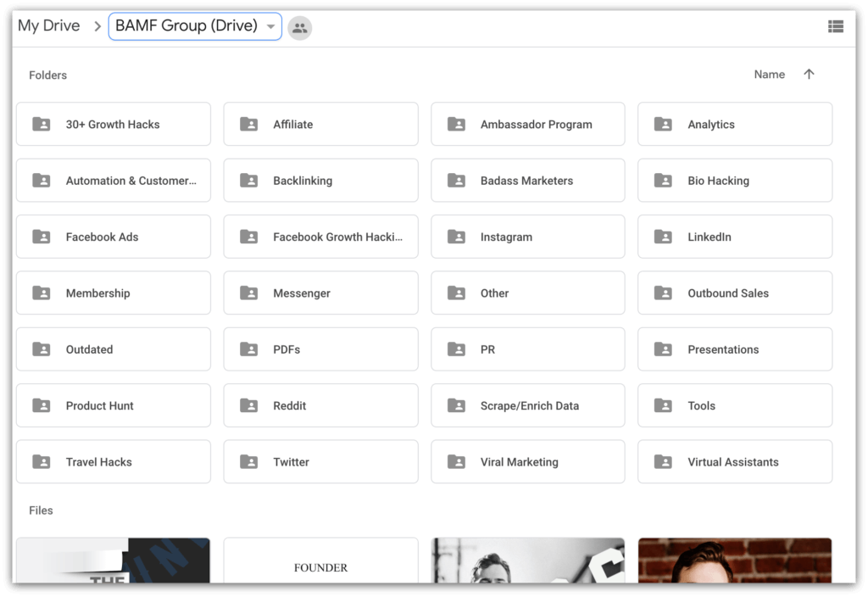Switch to list view layout
The height and width of the screenshot is (597, 868).
click(x=835, y=26)
